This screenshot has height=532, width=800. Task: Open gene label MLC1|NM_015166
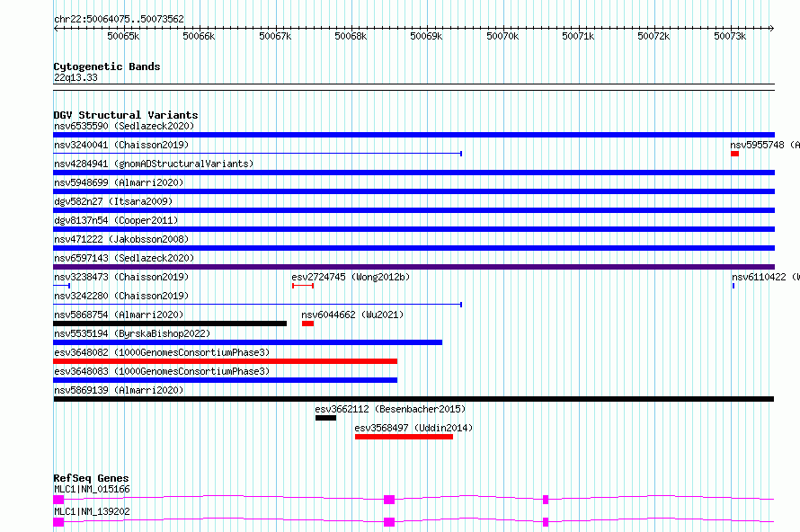coord(92,489)
